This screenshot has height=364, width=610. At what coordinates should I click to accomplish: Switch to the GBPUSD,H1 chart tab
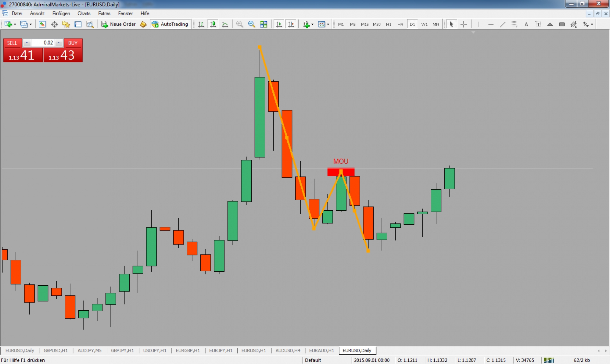tap(56, 351)
